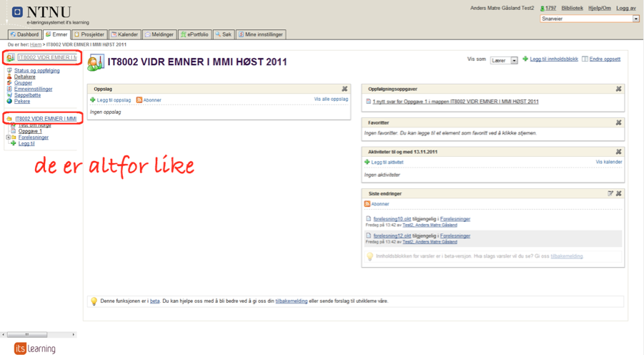
Task: Click Hjem in the breadcrumb
Action: coord(35,44)
